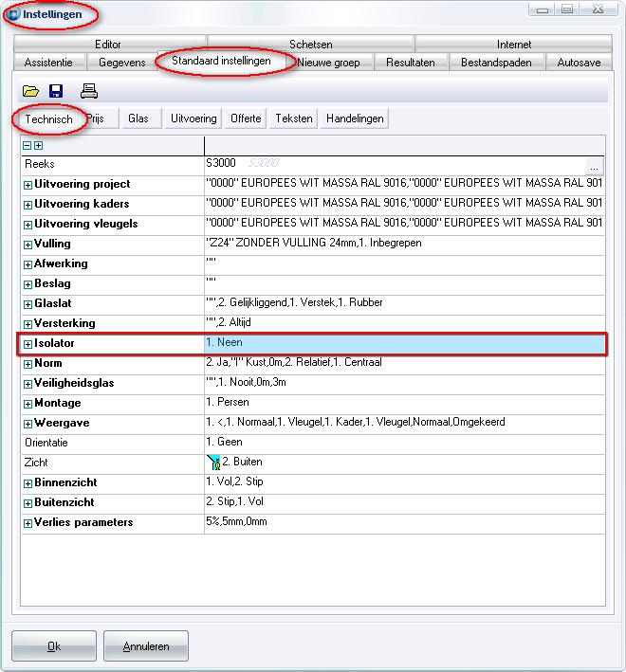Confirm with the Ok button
Viewport: 626px width, 672px height.
pyautogui.click(x=54, y=645)
